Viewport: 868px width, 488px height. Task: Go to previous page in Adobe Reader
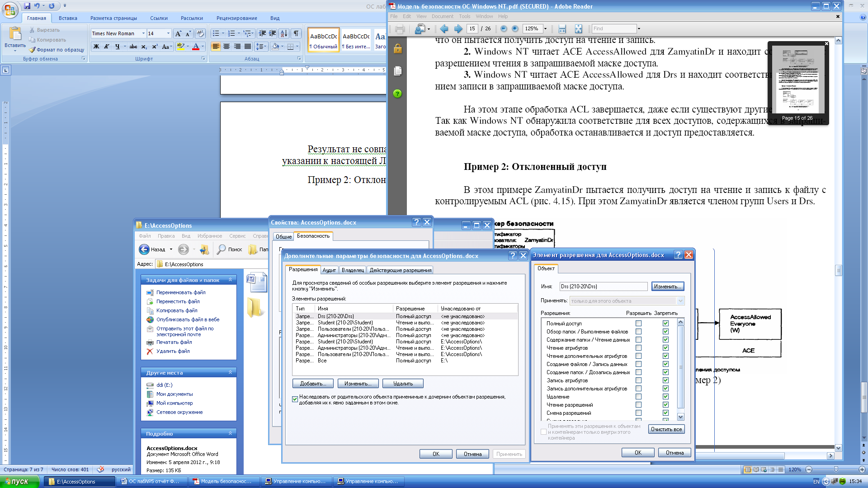click(x=444, y=29)
